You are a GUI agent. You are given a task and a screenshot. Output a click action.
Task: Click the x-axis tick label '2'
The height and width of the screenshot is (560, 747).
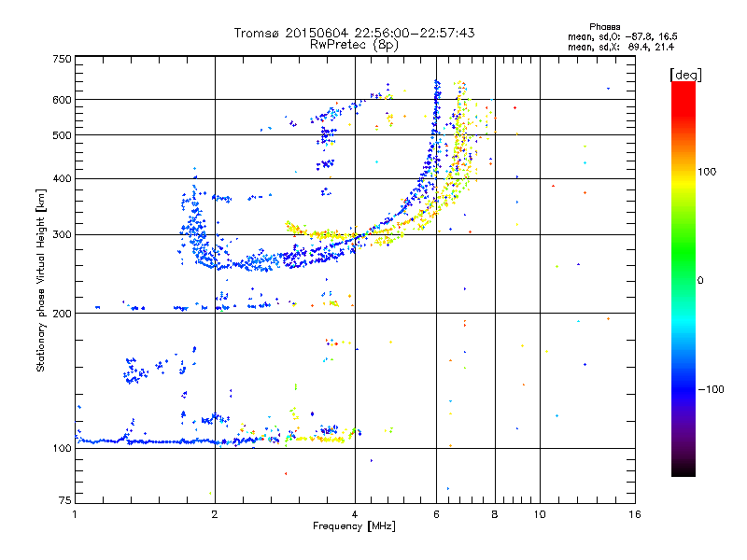tap(215, 514)
